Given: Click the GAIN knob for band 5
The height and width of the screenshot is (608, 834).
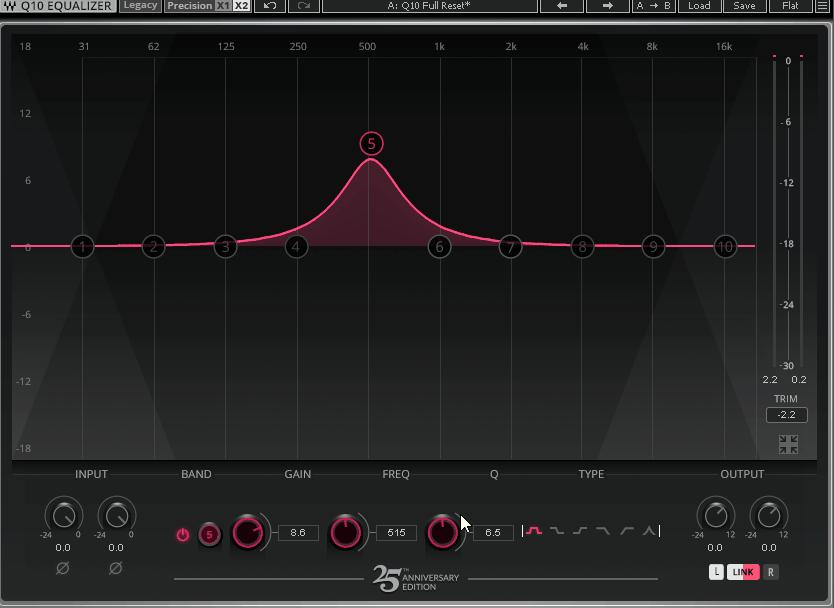Looking at the screenshot, I should pos(248,533).
